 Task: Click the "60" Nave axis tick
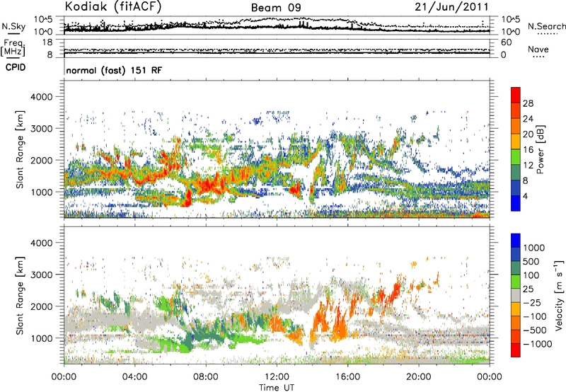coord(506,42)
